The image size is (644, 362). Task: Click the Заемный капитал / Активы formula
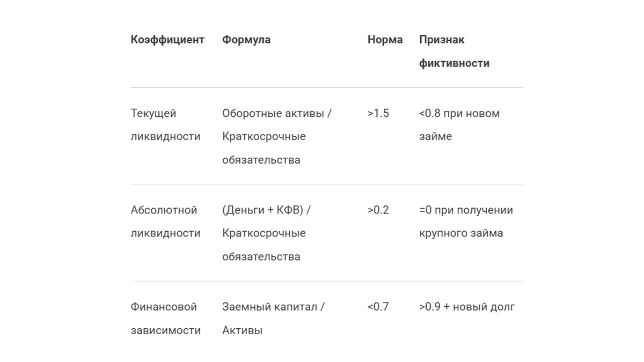[273, 319]
